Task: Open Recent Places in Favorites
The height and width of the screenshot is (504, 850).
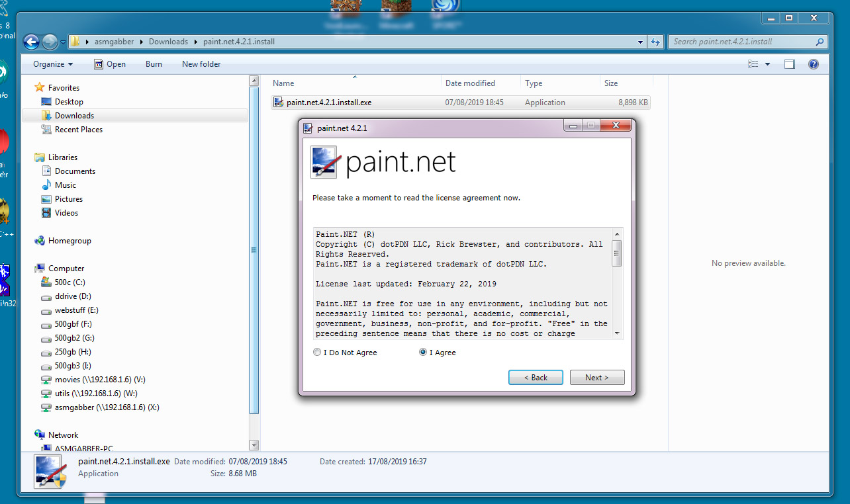Action: 78,130
